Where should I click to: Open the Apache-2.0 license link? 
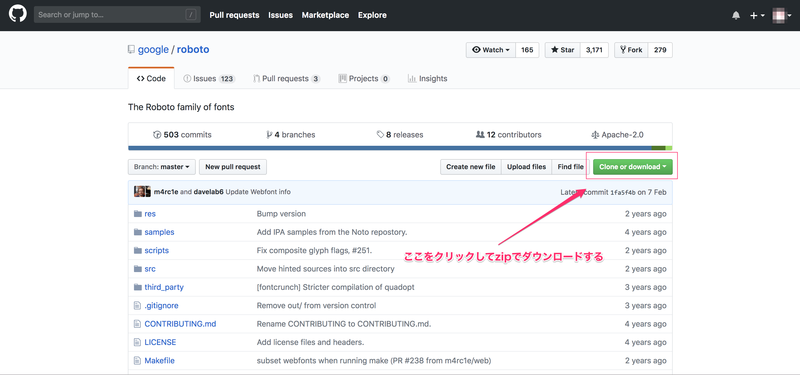[617, 135]
